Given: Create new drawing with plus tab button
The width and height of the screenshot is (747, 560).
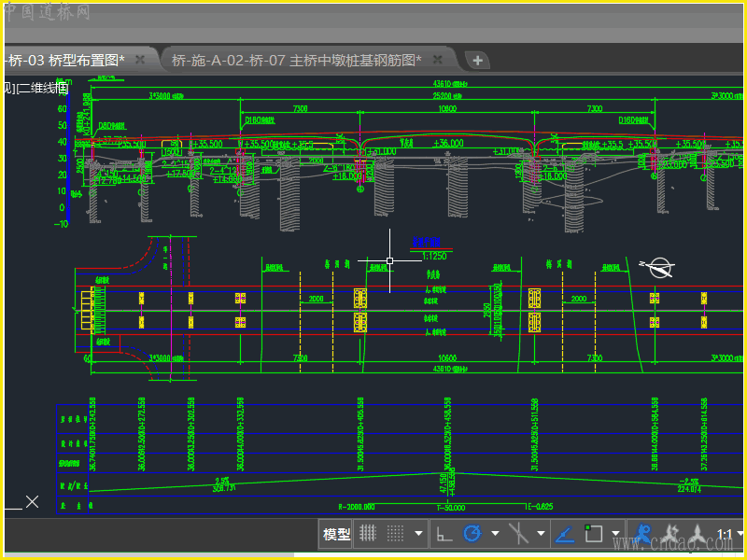Looking at the screenshot, I should click(477, 60).
